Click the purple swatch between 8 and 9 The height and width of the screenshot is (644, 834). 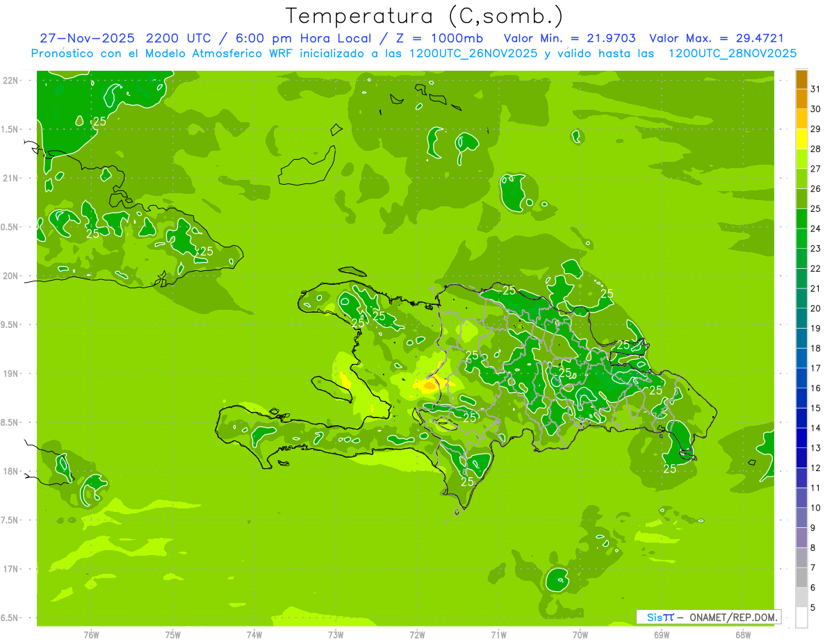click(x=801, y=538)
